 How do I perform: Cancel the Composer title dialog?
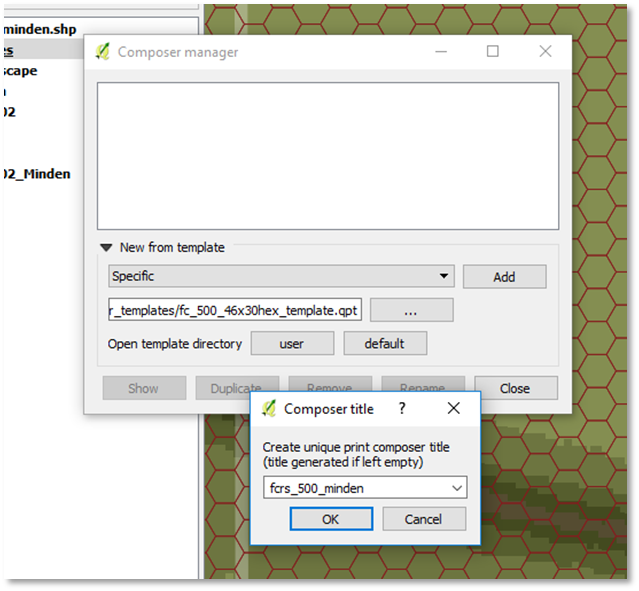[x=424, y=519]
